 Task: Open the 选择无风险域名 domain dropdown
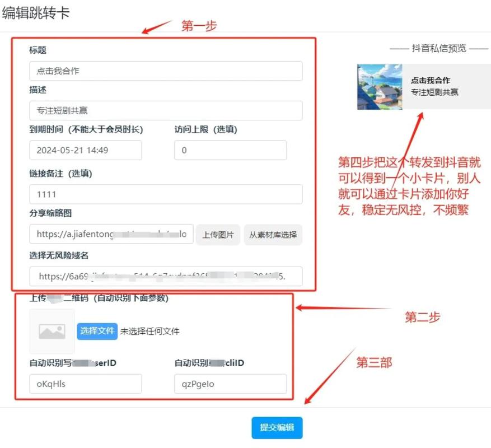166,276
